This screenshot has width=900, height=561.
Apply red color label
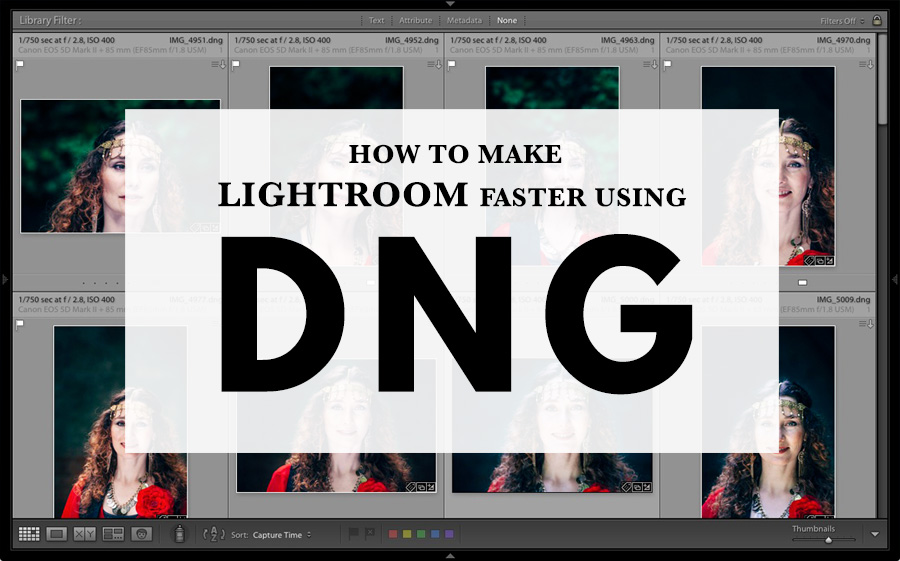pos(393,534)
